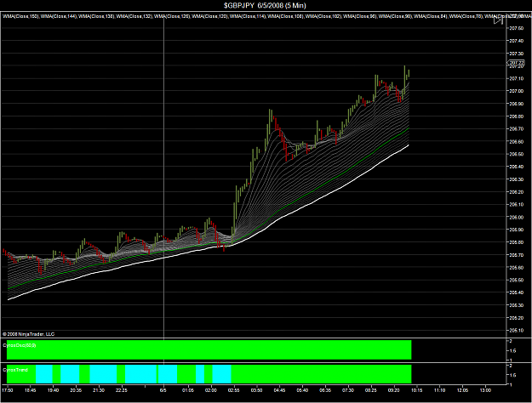Select the 207.22 current price marker
532x403 pixels.
[516, 63]
